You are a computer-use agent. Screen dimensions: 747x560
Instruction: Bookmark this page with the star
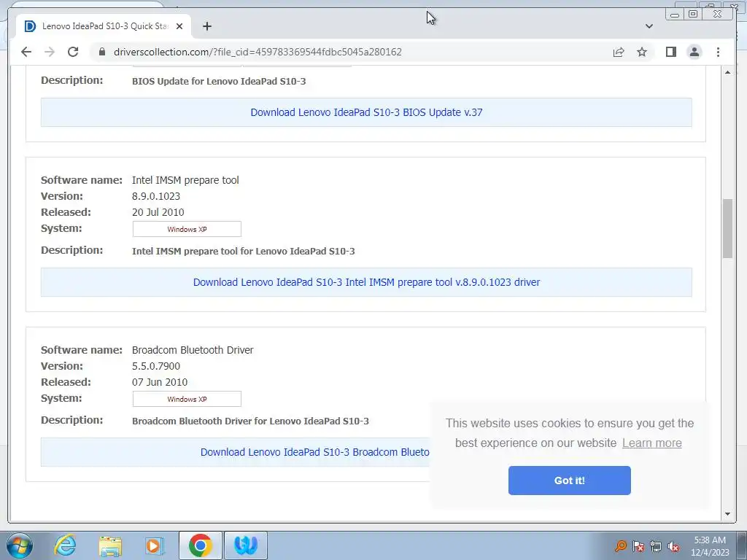point(642,52)
